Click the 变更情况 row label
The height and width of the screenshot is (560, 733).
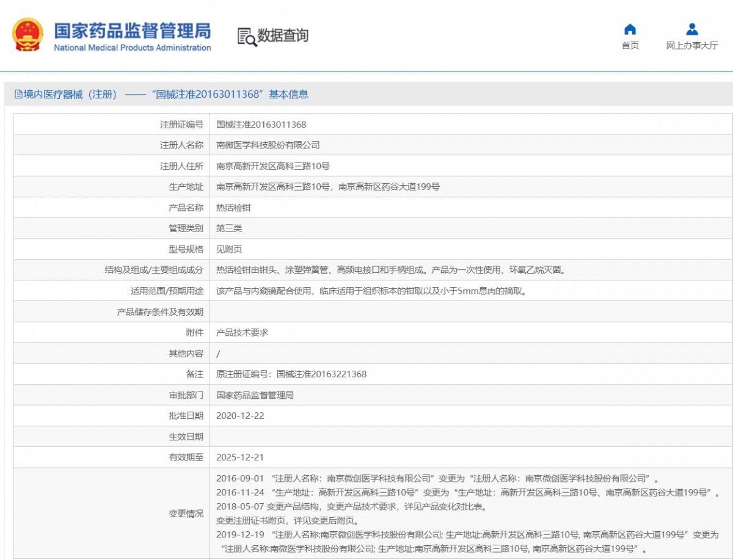tap(186, 514)
